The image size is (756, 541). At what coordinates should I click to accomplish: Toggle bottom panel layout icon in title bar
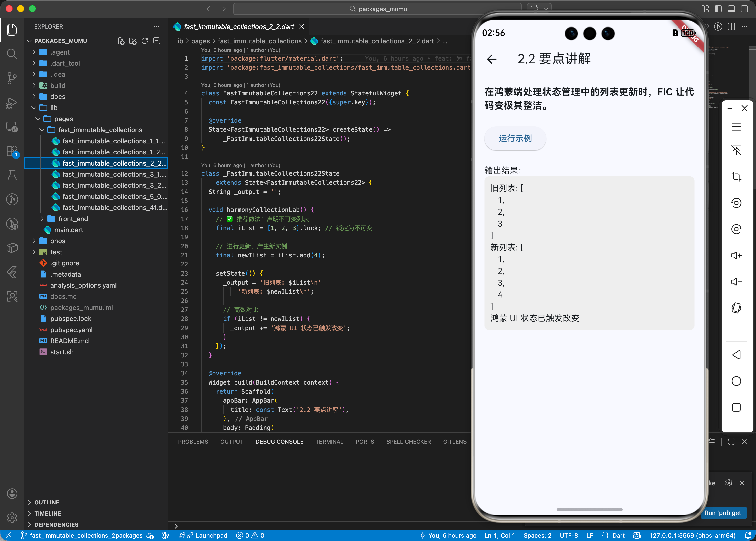pos(731,9)
